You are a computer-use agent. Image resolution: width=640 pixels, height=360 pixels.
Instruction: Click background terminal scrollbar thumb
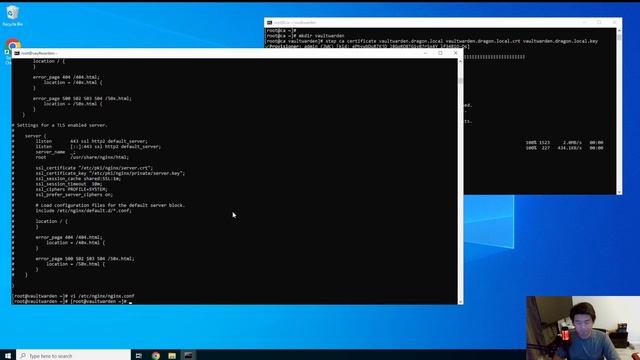point(619,37)
